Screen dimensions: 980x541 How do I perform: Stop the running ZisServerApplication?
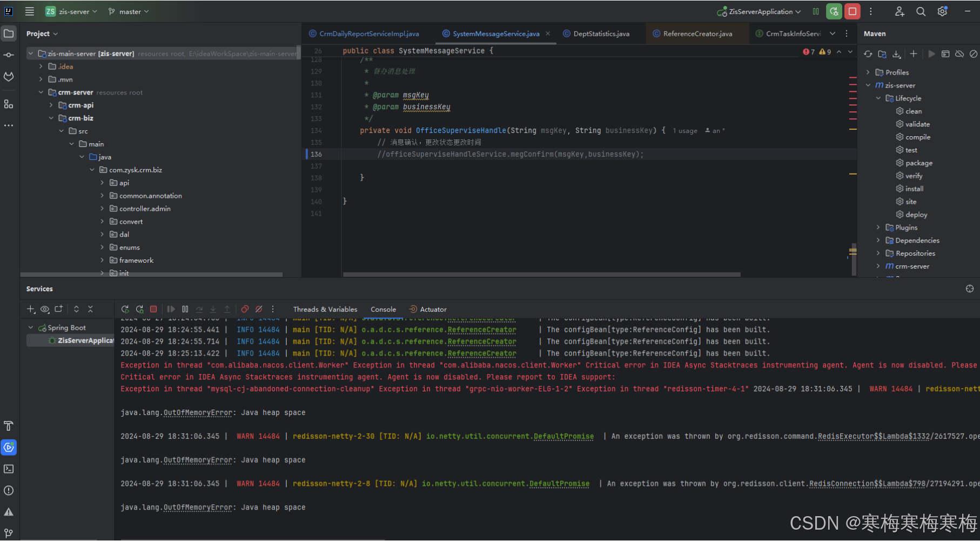pos(153,309)
